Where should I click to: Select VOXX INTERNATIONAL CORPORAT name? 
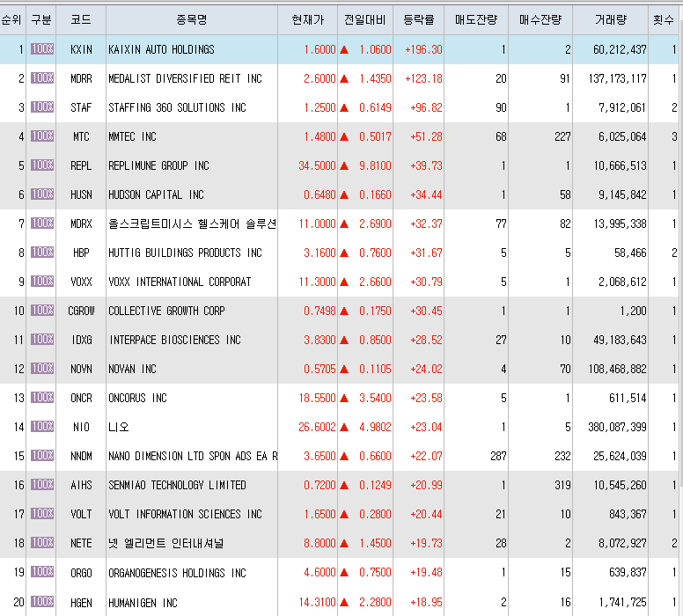[180, 282]
